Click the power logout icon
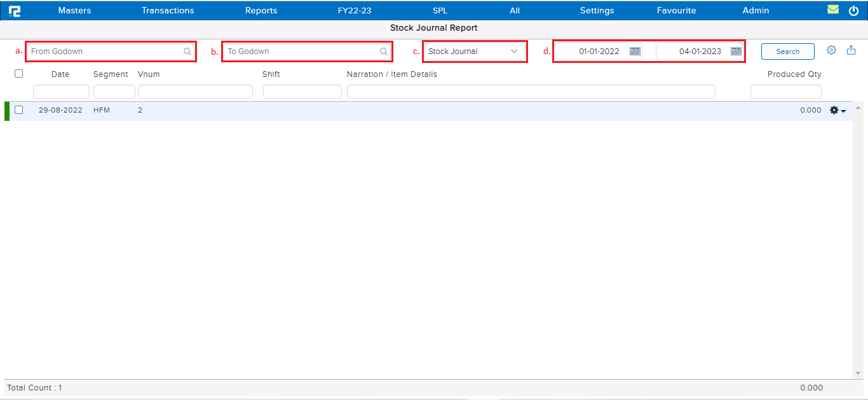This screenshot has height=400, width=868. coord(852,10)
